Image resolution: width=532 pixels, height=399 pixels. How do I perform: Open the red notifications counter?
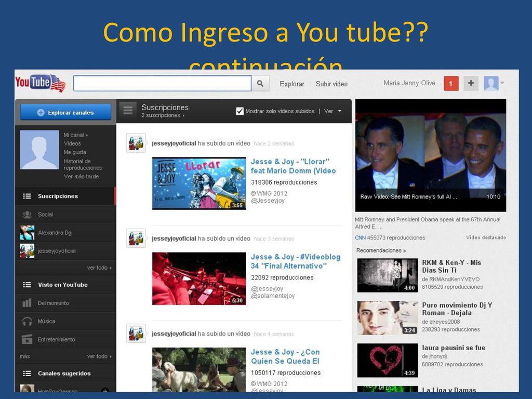point(451,84)
